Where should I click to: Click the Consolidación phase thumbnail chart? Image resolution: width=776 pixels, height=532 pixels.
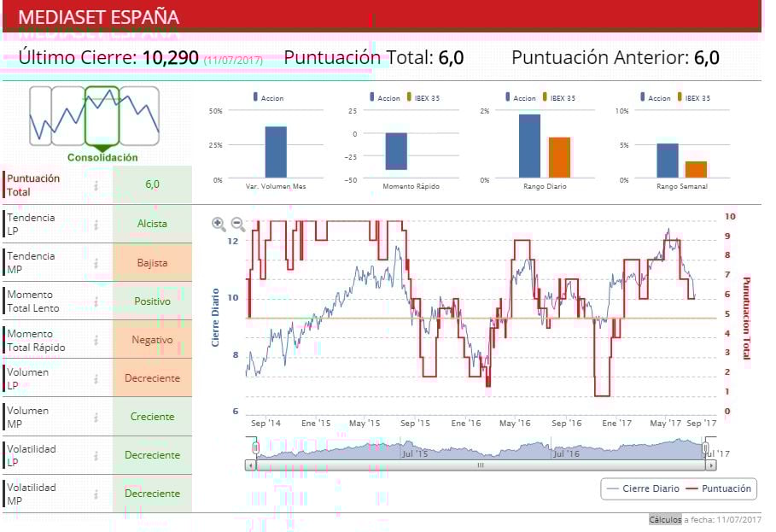(x=95, y=117)
